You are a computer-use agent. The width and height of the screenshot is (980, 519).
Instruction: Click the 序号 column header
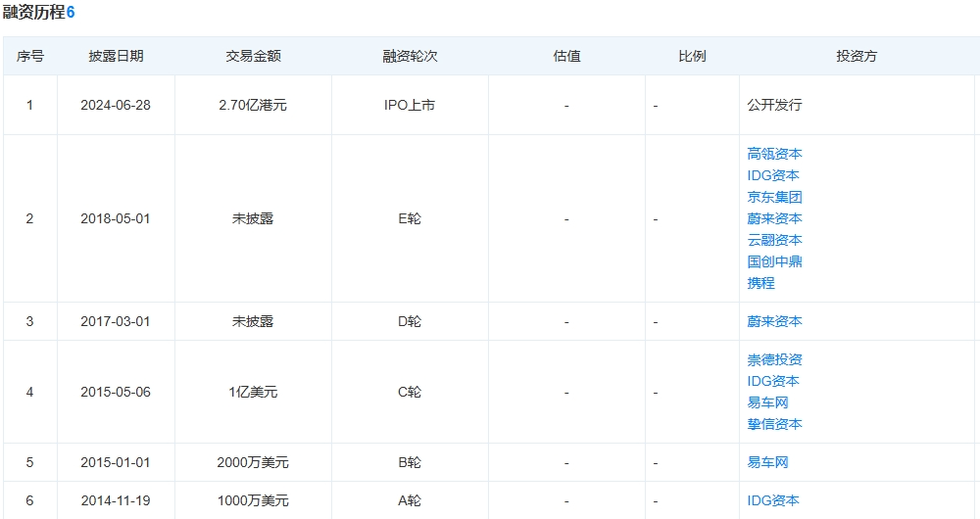pos(30,56)
